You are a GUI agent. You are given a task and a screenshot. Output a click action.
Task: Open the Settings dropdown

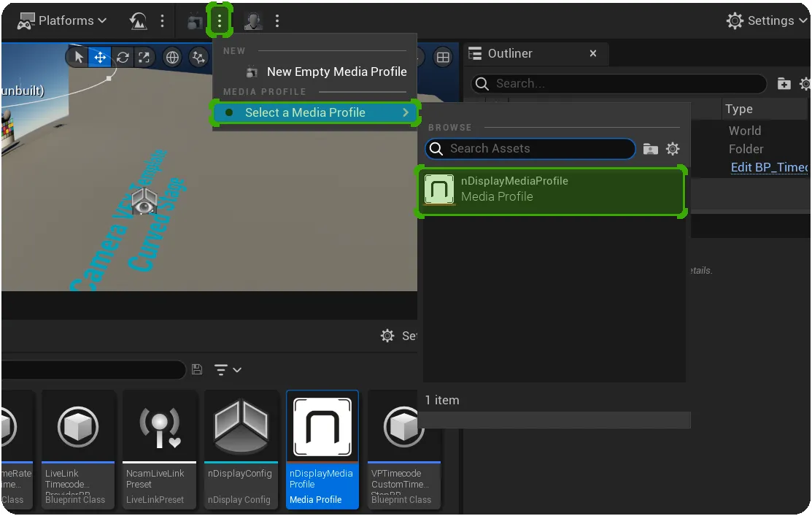(767, 20)
